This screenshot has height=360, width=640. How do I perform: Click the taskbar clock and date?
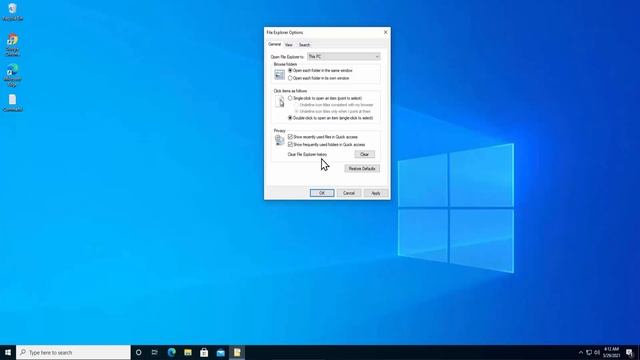611,352
